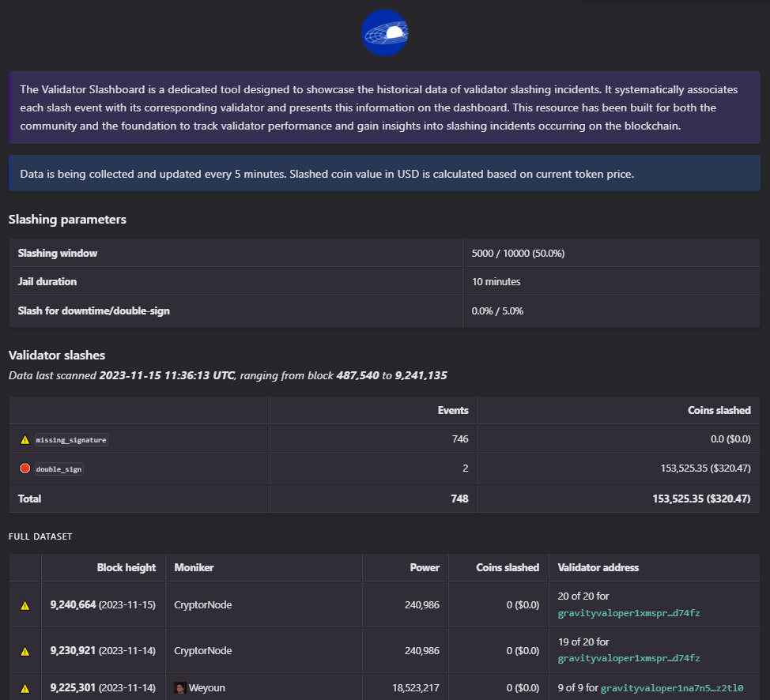Screen dimensions: 770x700
Task: Open the gravityvaloper1xmspr…d74fz link in the 19 of 20 row
Action: point(628,658)
